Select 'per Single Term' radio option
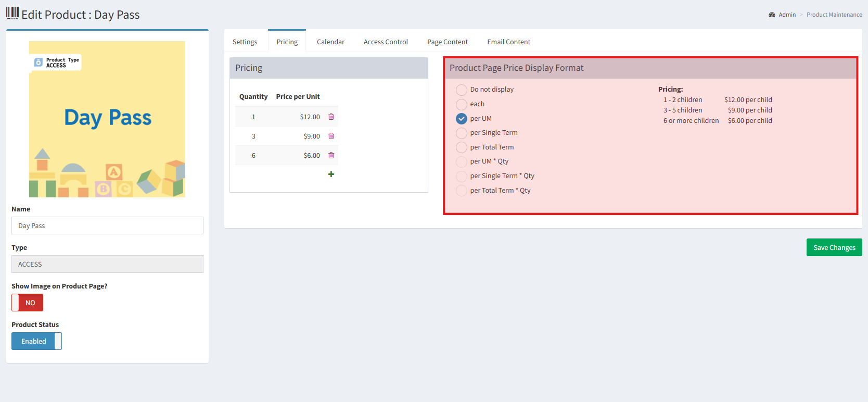Viewport: 868px width, 402px height. [462, 133]
